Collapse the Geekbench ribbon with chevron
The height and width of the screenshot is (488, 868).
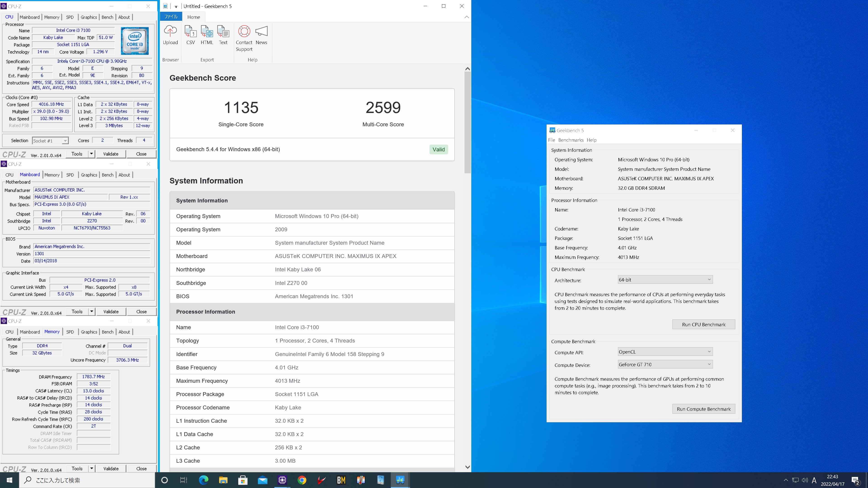click(x=466, y=17)
